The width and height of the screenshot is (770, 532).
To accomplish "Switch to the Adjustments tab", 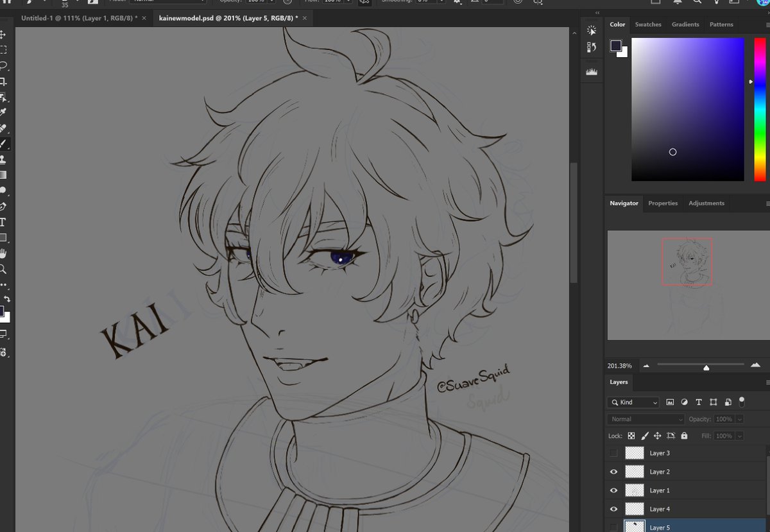I will point(706,203).
